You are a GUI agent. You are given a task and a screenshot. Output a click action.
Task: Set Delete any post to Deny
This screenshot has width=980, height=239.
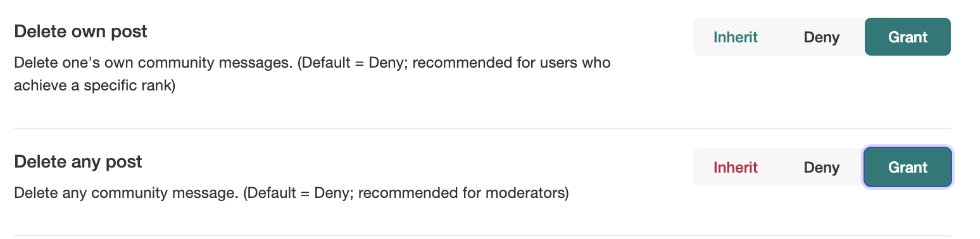822,167
